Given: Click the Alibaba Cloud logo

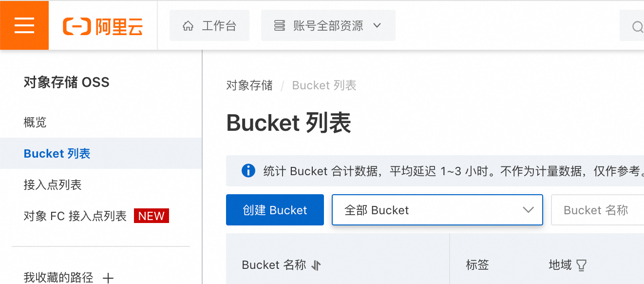Looking at the screenshot, I should (103, 26).
